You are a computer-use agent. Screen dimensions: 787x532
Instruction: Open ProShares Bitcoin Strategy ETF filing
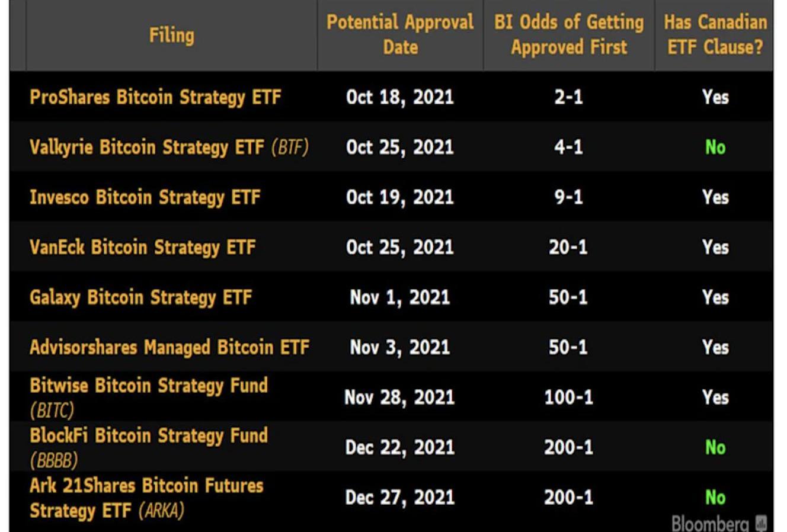coord(155,97)
